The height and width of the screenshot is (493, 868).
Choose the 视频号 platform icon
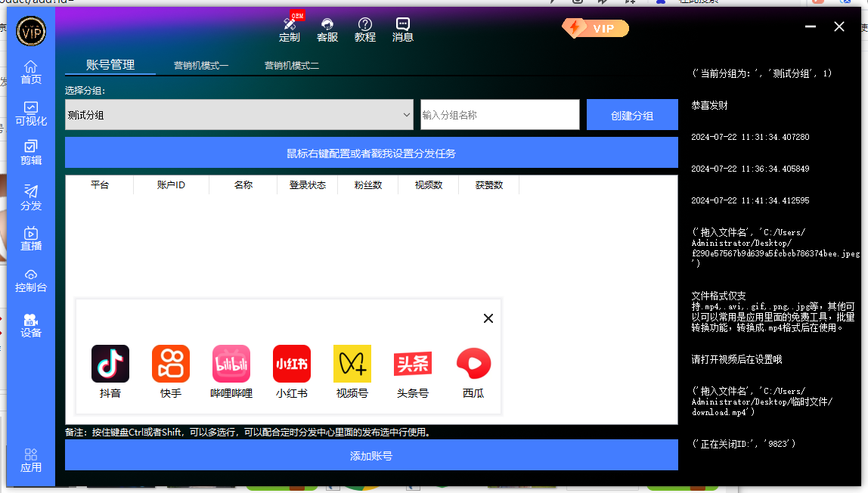(352, 364)
